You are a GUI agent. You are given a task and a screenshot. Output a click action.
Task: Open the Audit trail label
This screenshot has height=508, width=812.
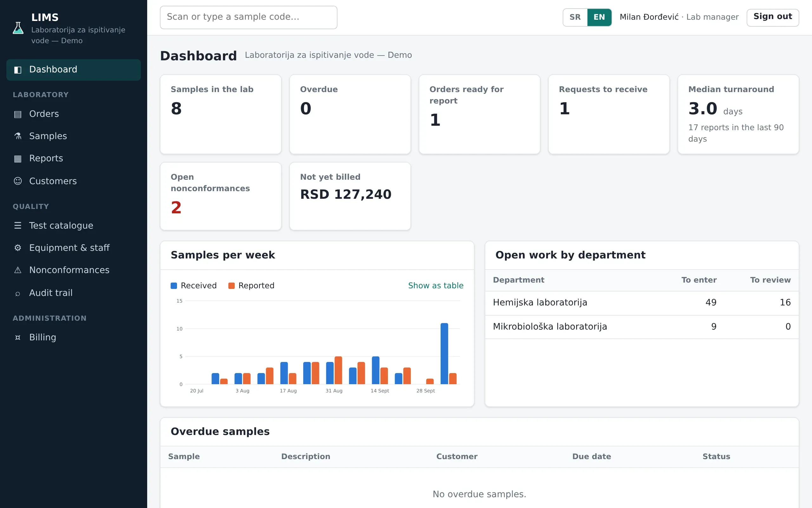pos(51,293)
